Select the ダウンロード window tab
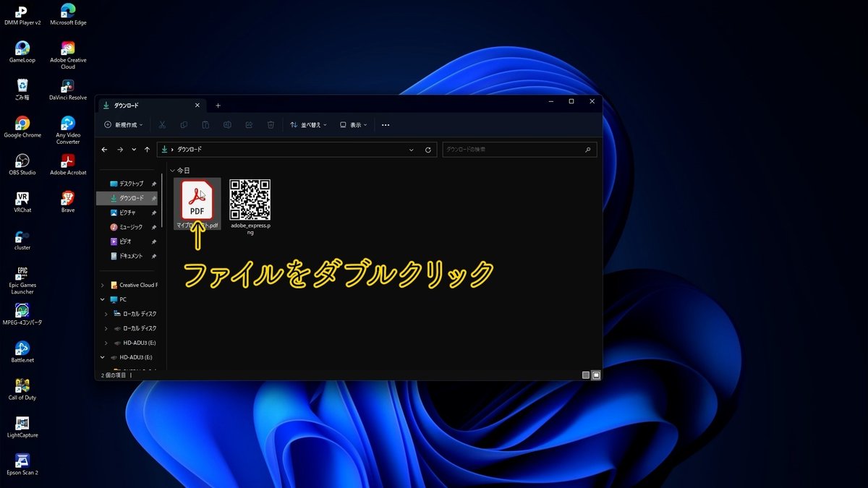The width and height of the screenshot is (868, 488). pos(151,106)
